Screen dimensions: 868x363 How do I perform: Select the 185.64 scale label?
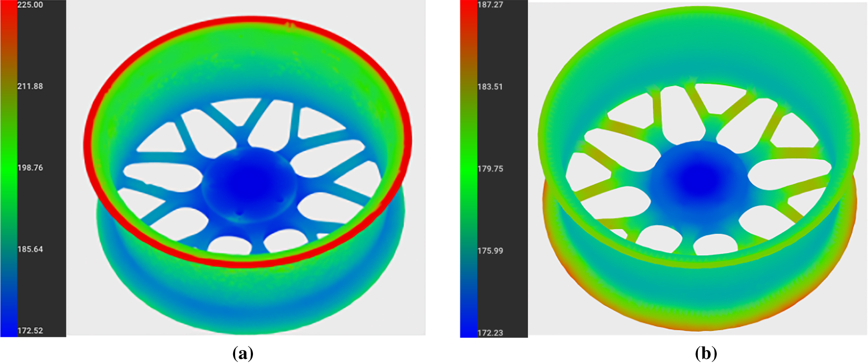point(30,249)
